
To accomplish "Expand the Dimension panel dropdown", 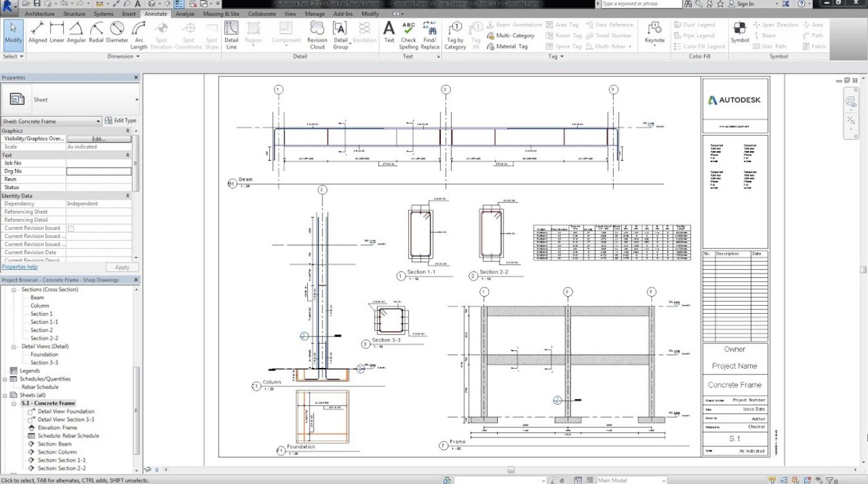I will point(124,56).
